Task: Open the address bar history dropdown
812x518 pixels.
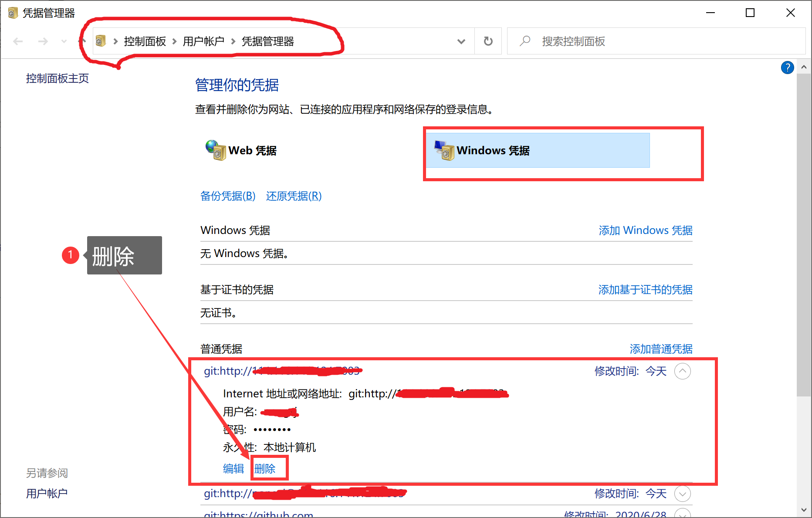Action: [x=461, y=41]
